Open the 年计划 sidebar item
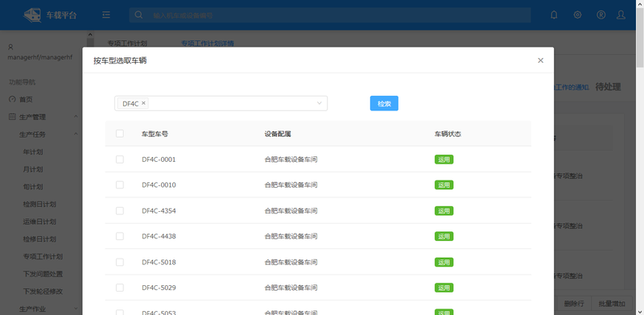Screen dimensions: 644x315 [33, 151]
